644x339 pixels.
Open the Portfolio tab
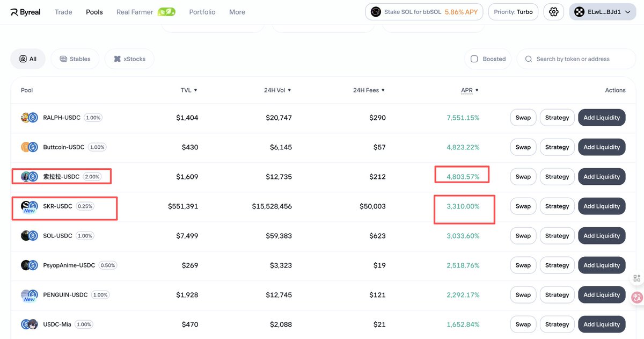[202, 12]
